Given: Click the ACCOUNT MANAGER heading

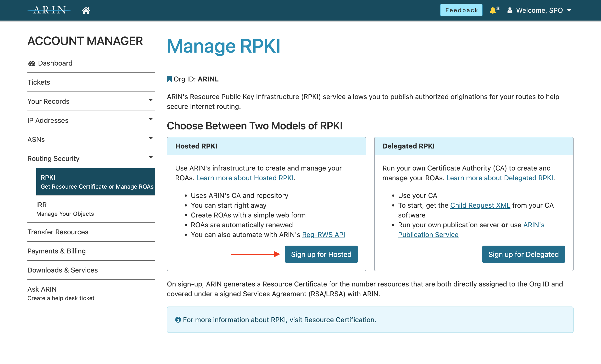Looking at the screenshot, I should tap(85, 41).
